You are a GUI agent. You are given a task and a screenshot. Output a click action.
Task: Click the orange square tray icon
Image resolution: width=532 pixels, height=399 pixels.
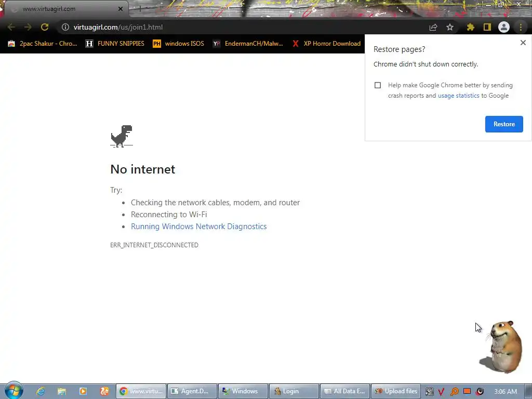pos(467,391)
